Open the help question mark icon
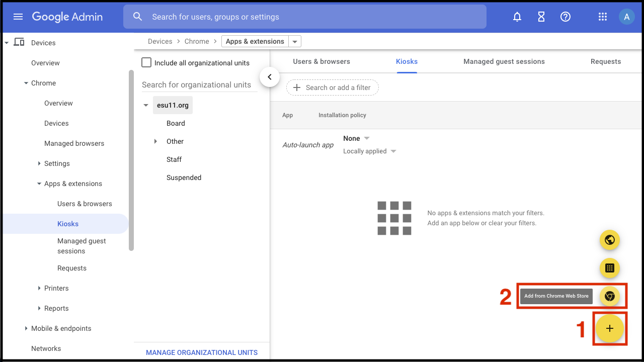644x362 pixels. click(566, 17)
